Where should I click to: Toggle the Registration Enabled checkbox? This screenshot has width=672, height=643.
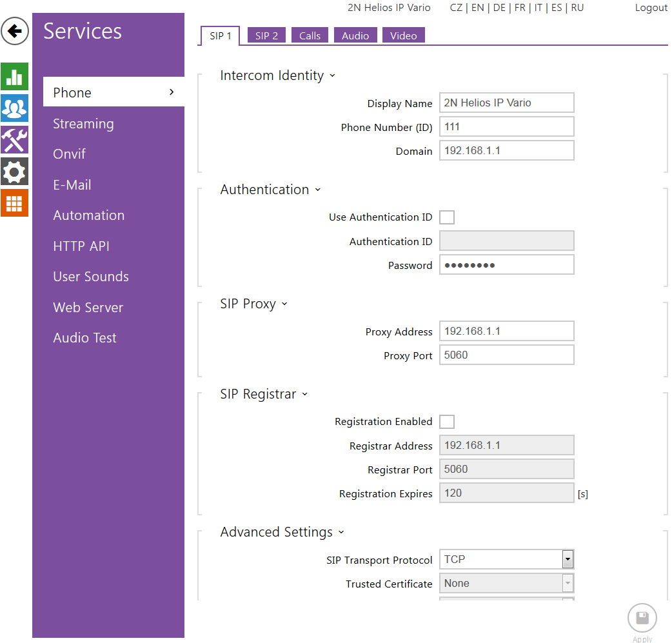(x=447, y=422)
